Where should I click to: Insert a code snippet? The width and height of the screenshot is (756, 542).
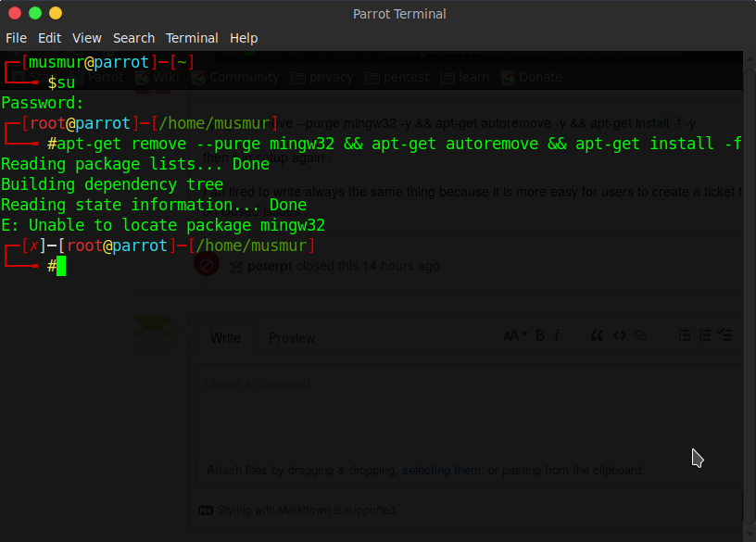[619, 335]
